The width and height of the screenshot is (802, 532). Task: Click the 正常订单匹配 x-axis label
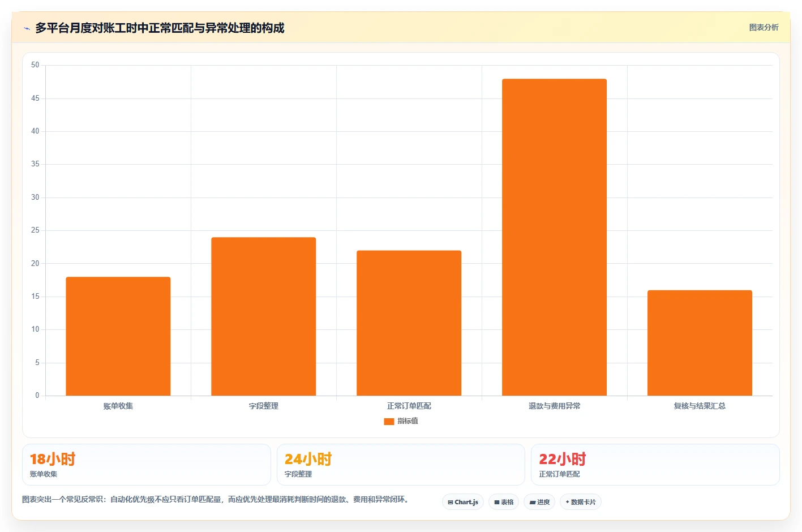tap(409, 406)
